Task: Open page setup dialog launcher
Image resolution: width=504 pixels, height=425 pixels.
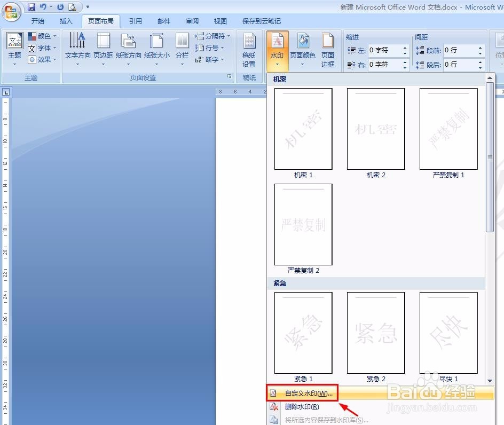Action: tap(229, 76)
